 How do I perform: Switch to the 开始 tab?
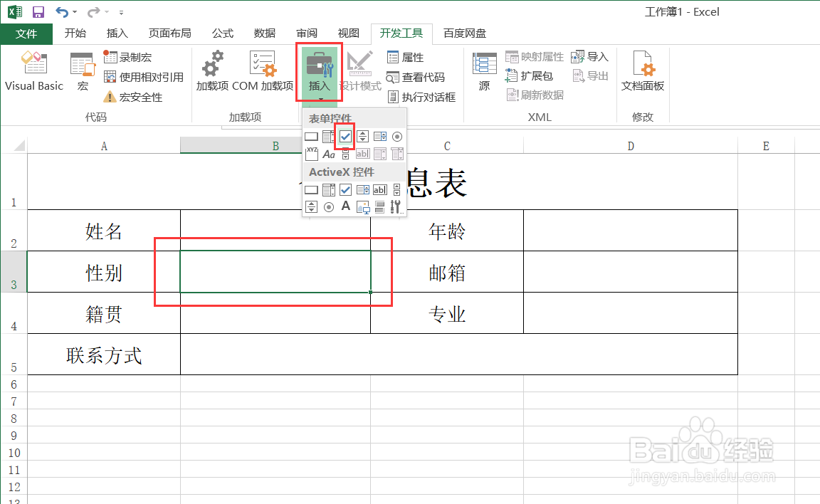(75, 33)
